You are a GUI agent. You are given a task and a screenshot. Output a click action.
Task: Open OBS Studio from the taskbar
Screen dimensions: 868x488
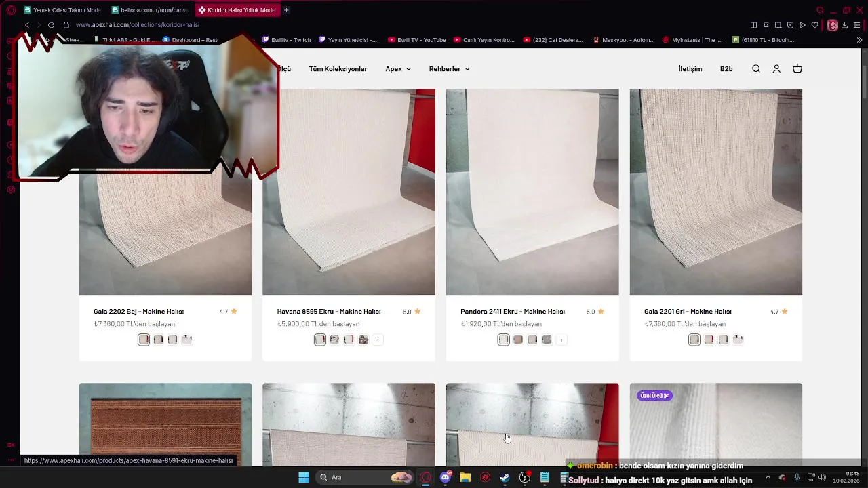pyautogui.click(x=525, y=477)
